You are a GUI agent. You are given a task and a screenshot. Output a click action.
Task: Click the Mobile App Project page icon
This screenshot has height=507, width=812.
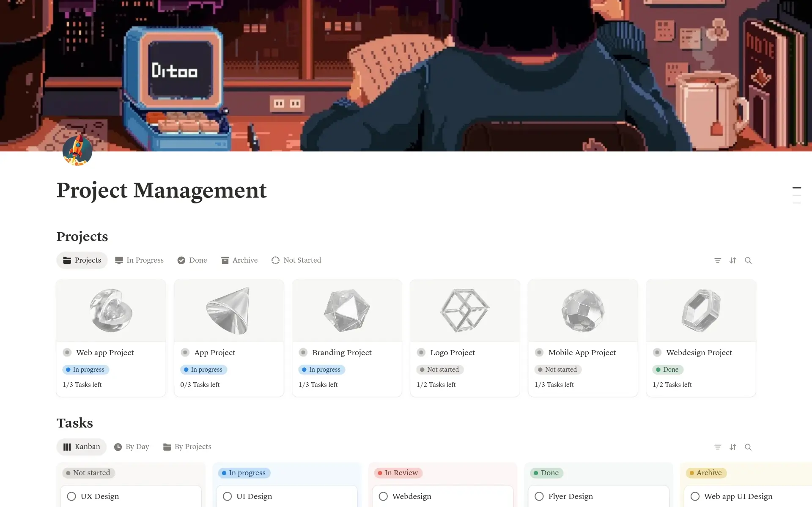click(x=539, y=353)
